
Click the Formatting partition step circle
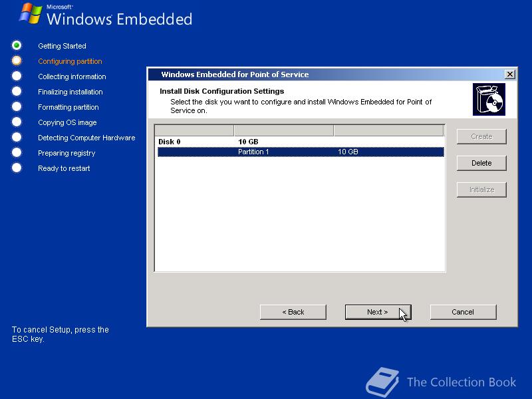coord(16,106)
